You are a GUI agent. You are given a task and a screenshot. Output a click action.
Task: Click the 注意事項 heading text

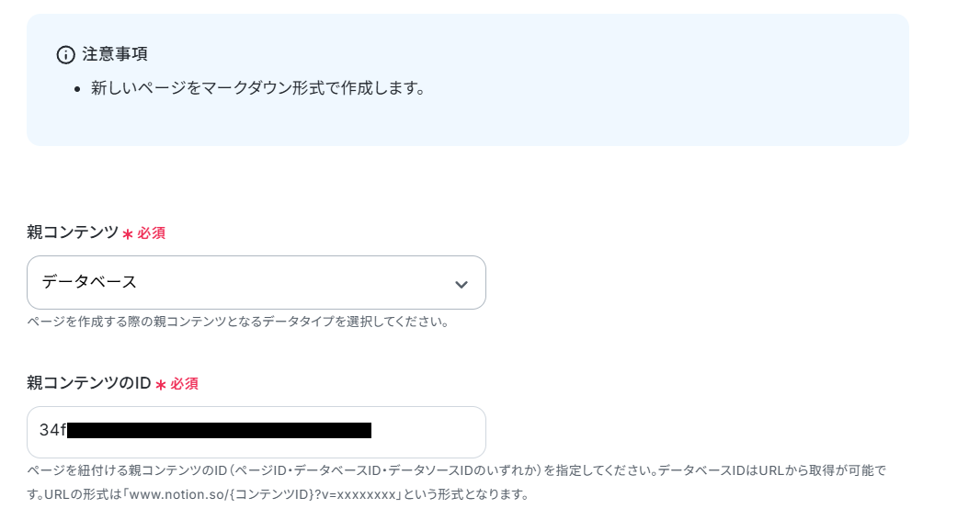115,54
